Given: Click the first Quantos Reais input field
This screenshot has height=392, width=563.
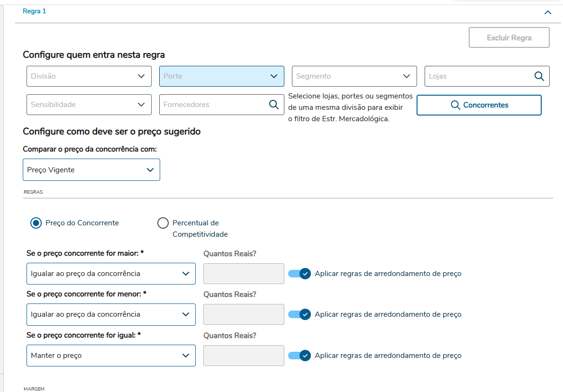Looking at the screenshot, I should click(244, 274).
